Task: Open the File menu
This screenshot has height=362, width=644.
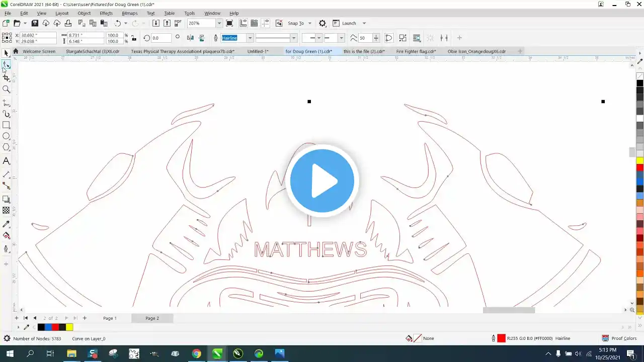Action: 8,13
